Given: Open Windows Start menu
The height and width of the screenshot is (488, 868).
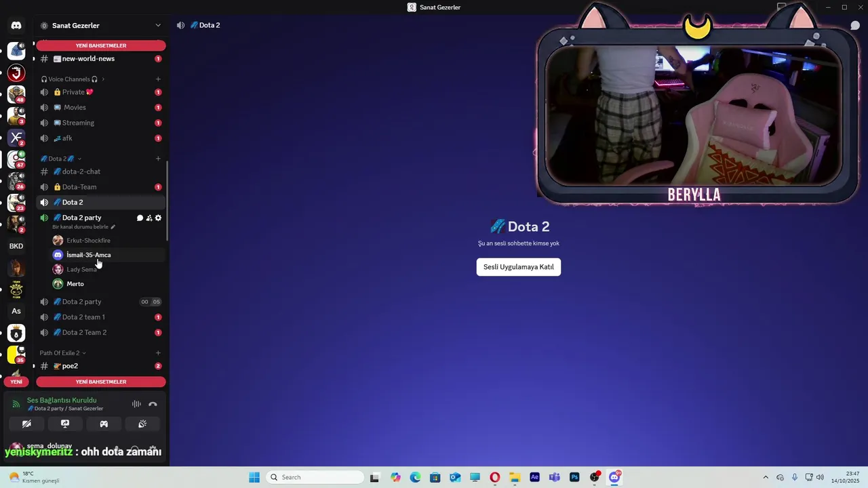Looking at the screenshot, I should (x=254, y=477).
